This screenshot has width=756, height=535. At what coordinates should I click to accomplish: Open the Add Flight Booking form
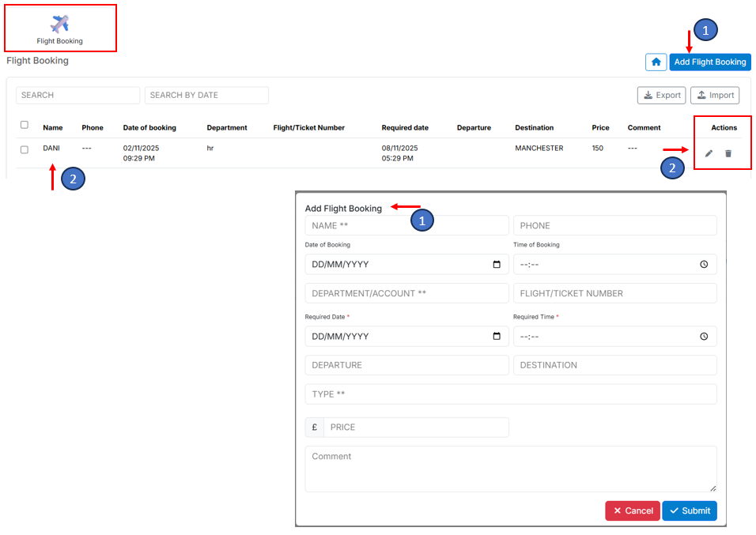709,62
